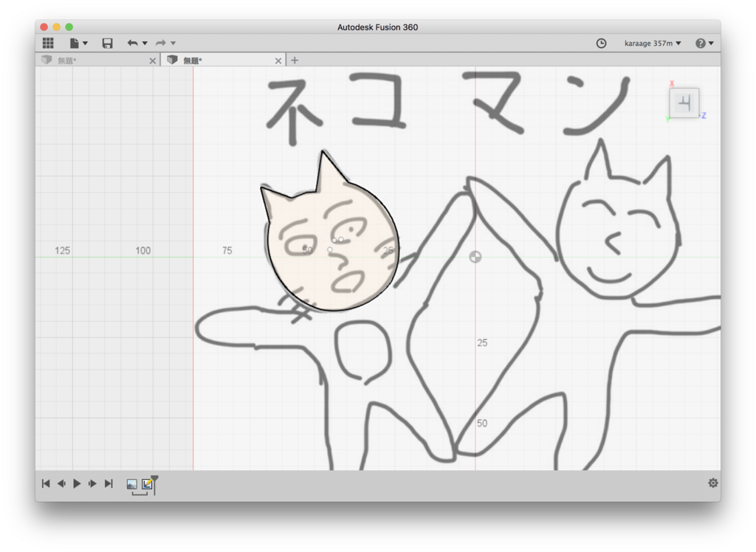Step forward one timeline feature

(92, 483)
